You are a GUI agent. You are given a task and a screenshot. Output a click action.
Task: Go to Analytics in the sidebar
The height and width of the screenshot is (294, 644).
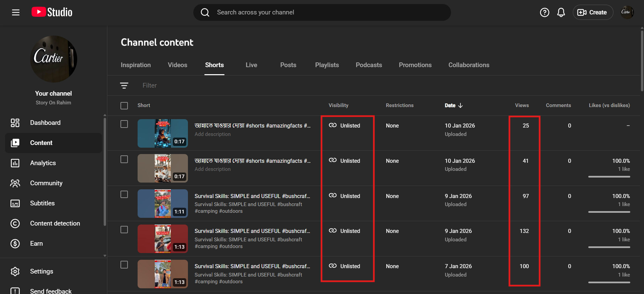click(x=43, y=163)
